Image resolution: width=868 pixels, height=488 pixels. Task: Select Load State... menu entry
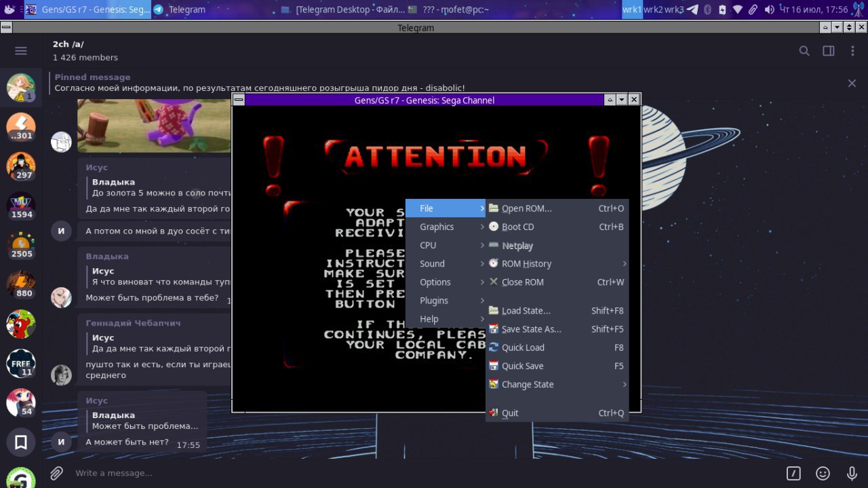pyautogui.click(x=557, y=310)
